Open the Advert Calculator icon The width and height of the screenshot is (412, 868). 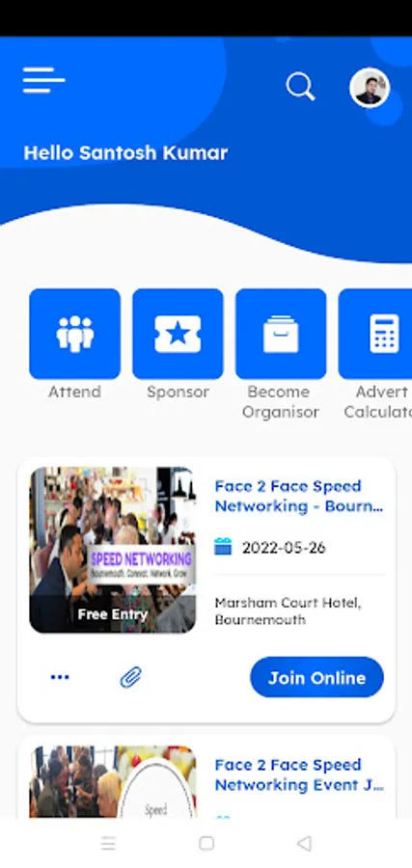[x=375, y=334]
